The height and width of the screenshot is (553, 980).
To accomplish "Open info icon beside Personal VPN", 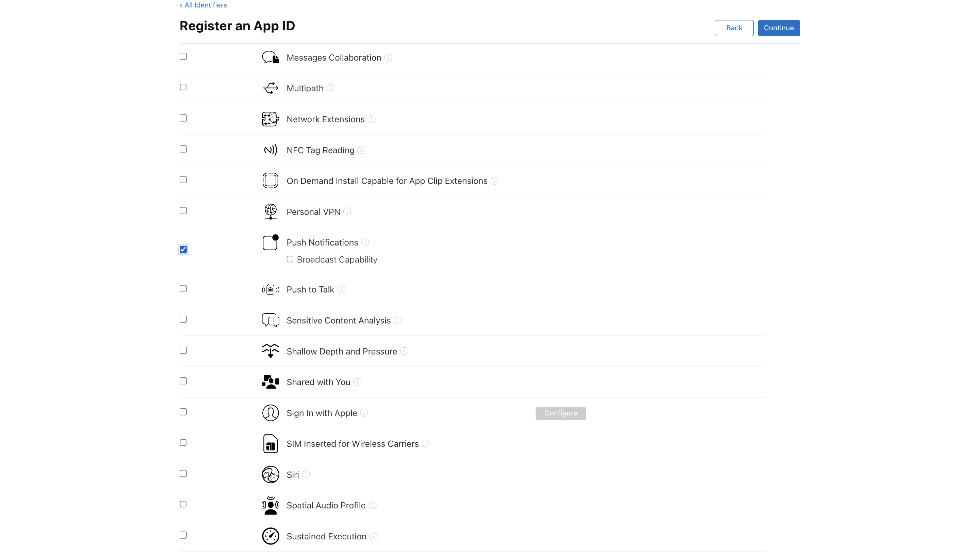I will click(x=347, y=211).
